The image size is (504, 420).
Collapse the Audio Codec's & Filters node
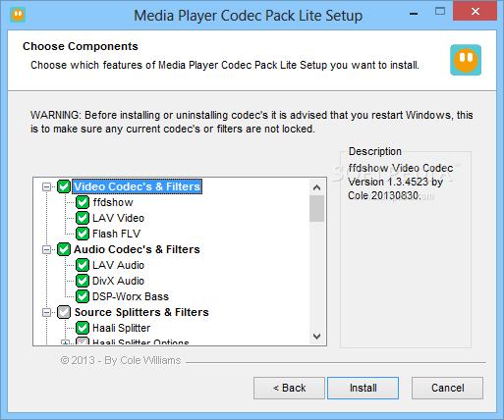[x=47, y=249]
